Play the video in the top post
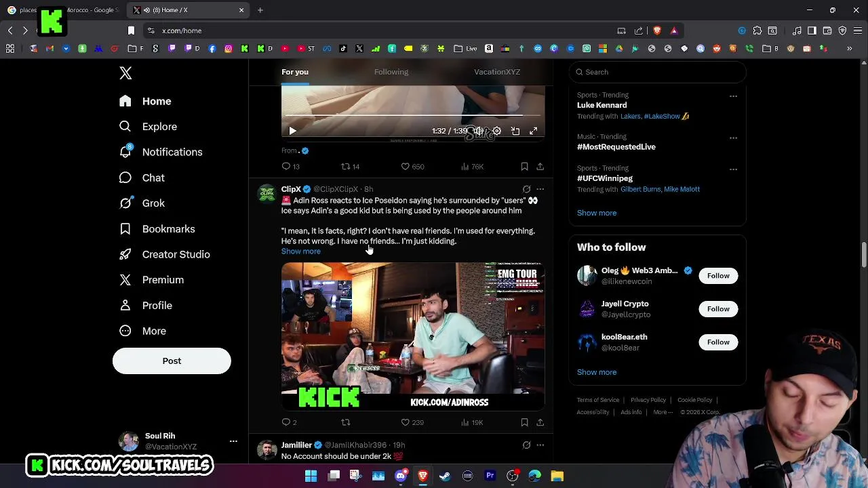Screen dimensions: 868x488 pos(292,131)
